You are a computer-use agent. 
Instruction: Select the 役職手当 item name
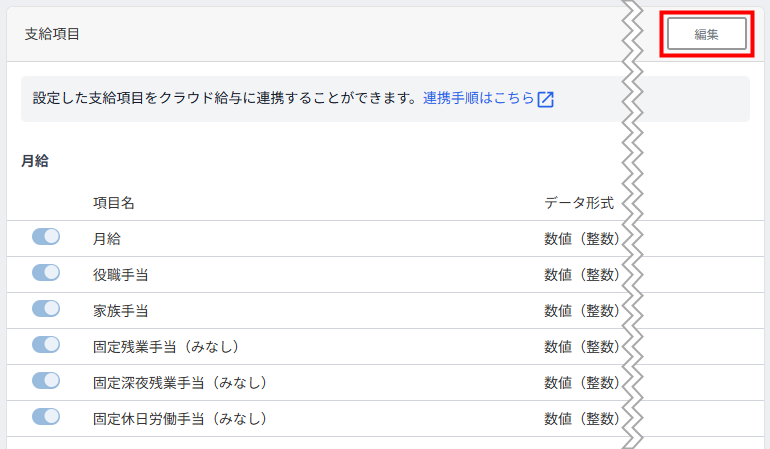[121, 274]
